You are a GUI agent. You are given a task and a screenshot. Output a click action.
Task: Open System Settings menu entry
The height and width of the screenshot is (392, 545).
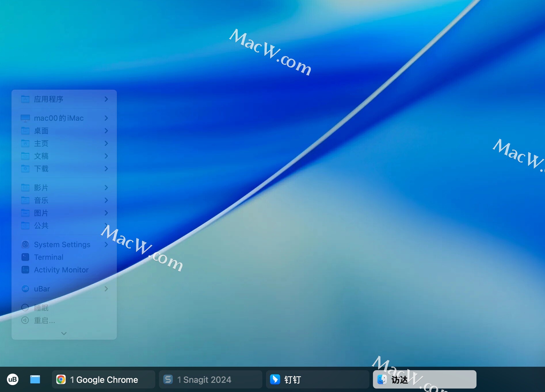click(x=64, y=245)
